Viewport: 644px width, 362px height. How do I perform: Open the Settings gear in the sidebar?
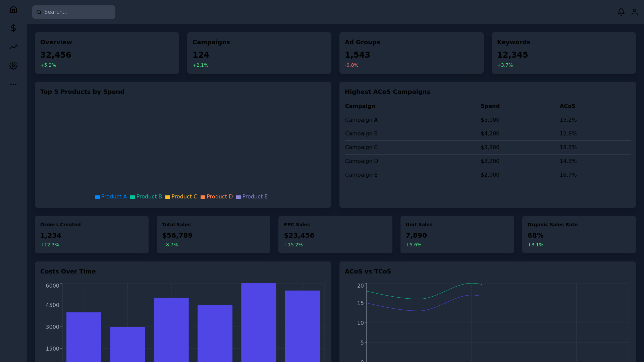coord(13,66)
